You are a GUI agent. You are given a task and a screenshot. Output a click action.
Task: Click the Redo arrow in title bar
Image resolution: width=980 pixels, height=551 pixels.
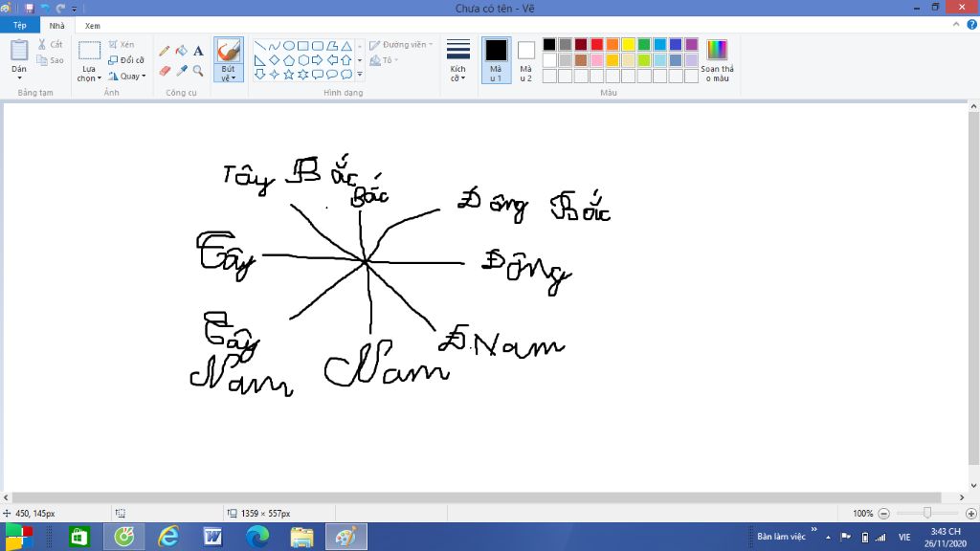click(60, 8)
